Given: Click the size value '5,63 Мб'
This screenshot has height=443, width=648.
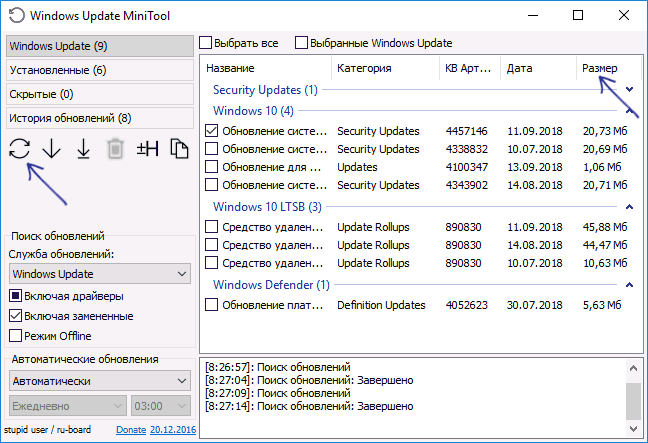Looking at the screenshot, I should click(602, 305).
